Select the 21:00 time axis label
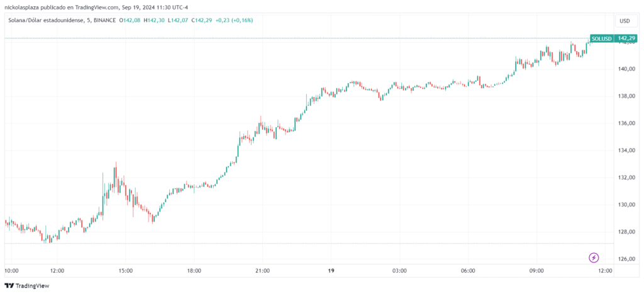Screen dimensions: 644x294 pyautogui.click(x=262, y=271)
